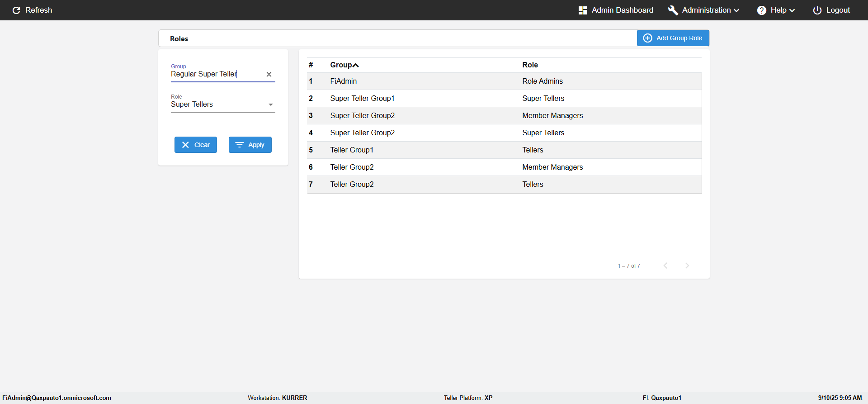
Task: Click Member Managers role in row 6
Action: point(552,167)
